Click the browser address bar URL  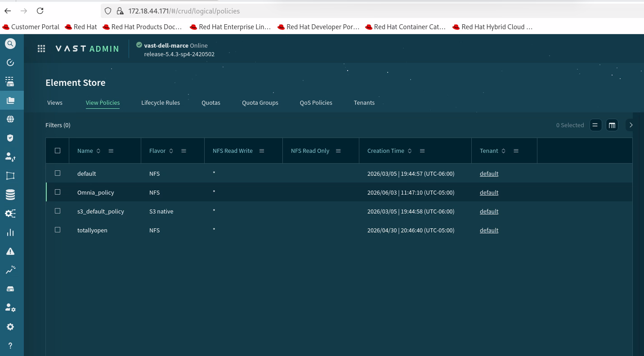(x=184, y=11)
